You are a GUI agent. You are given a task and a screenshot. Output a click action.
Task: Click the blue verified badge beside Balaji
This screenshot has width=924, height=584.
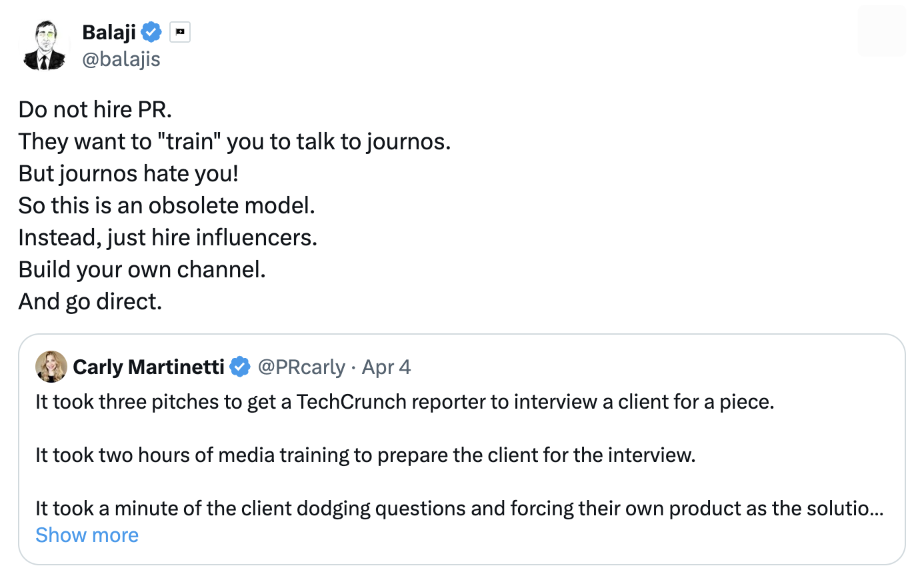151,32
